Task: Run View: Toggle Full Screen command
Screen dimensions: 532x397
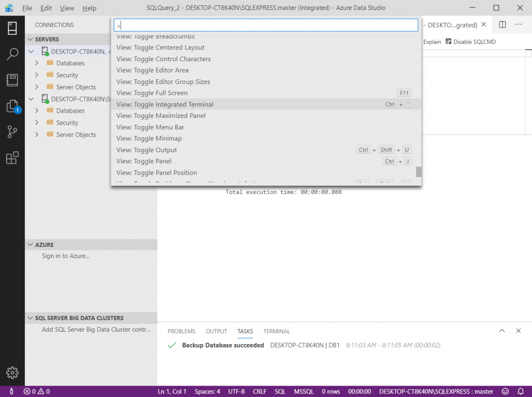Action: click(x=266, y=93)
